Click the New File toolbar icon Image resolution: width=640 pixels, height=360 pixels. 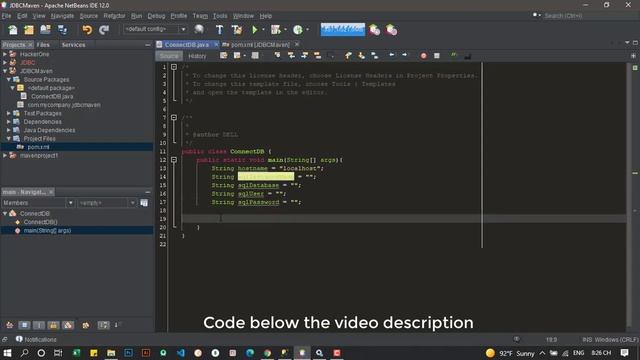click(13, 29)
